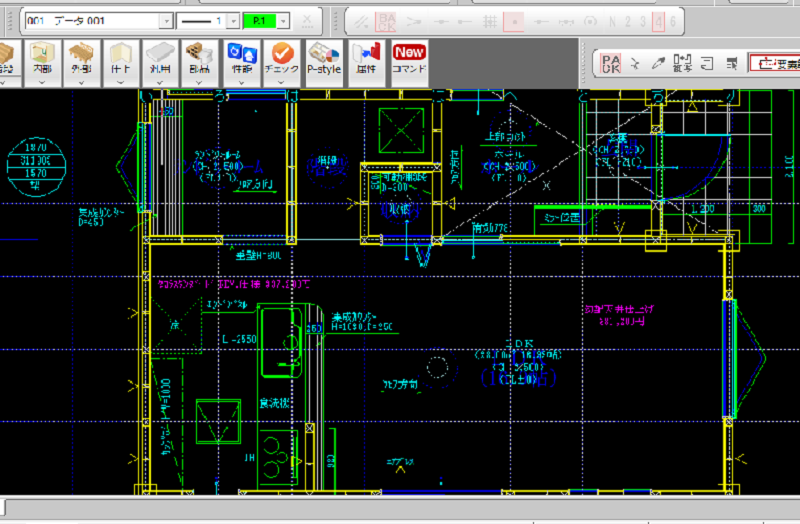
Task: Toggle the 6 division snap
Action: (673, 21)
